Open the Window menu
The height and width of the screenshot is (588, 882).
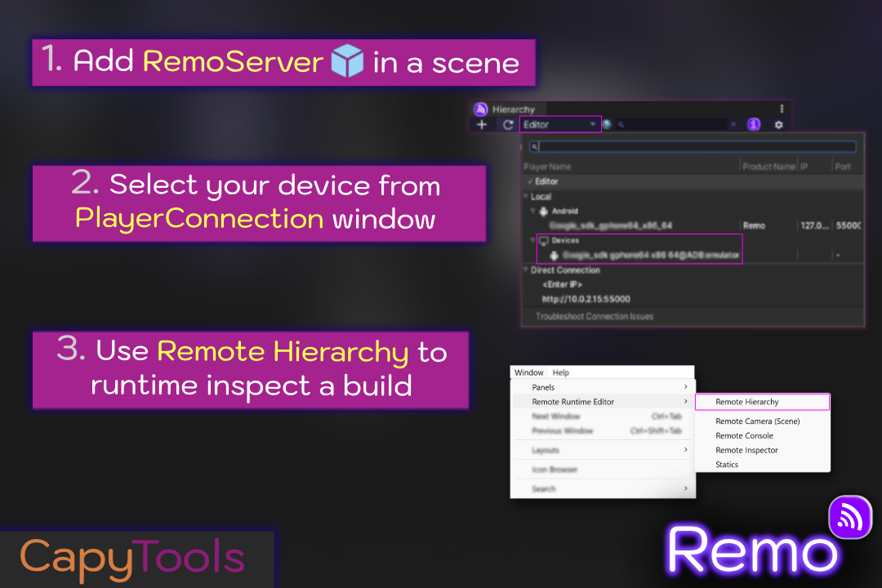click(x=528, y=372)
